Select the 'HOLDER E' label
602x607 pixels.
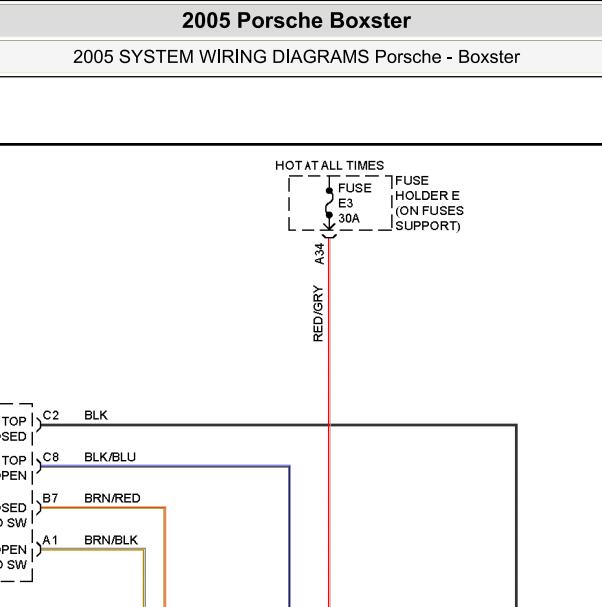[x=427, y=195]
